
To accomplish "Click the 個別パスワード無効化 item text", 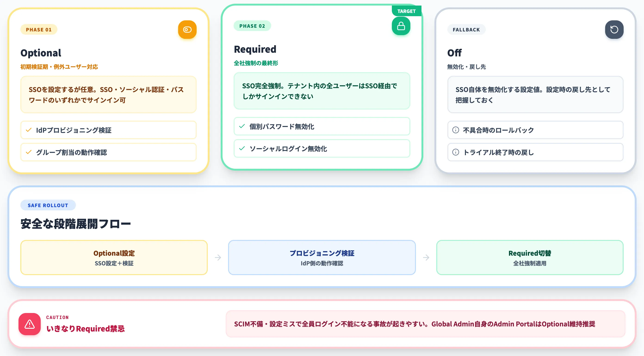I will pyautogui.click(x=282, y=126).
